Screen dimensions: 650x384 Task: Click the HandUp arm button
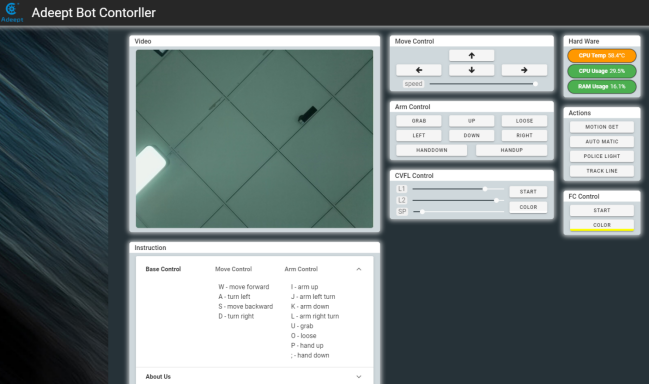(511, 150)
